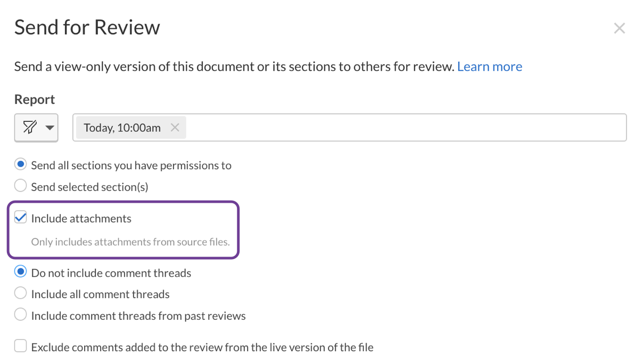Select 'Send selected section(s)' radio option
The height and width of the screenshot is (364, 642).
pyautogui.click(x=20, y=186)
